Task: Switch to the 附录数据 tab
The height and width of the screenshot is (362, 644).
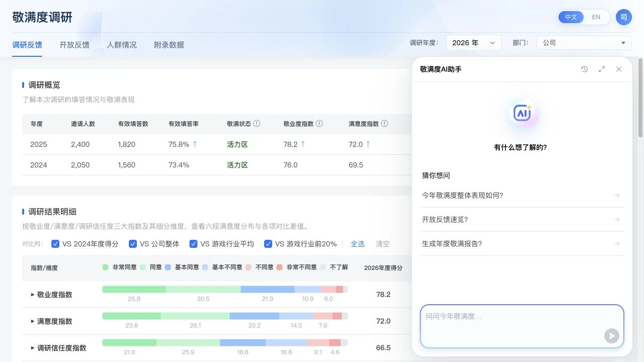Action: point(169,45)
